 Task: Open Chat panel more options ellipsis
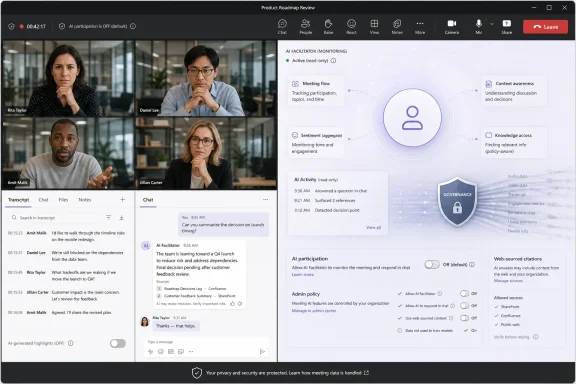[266, 200]
